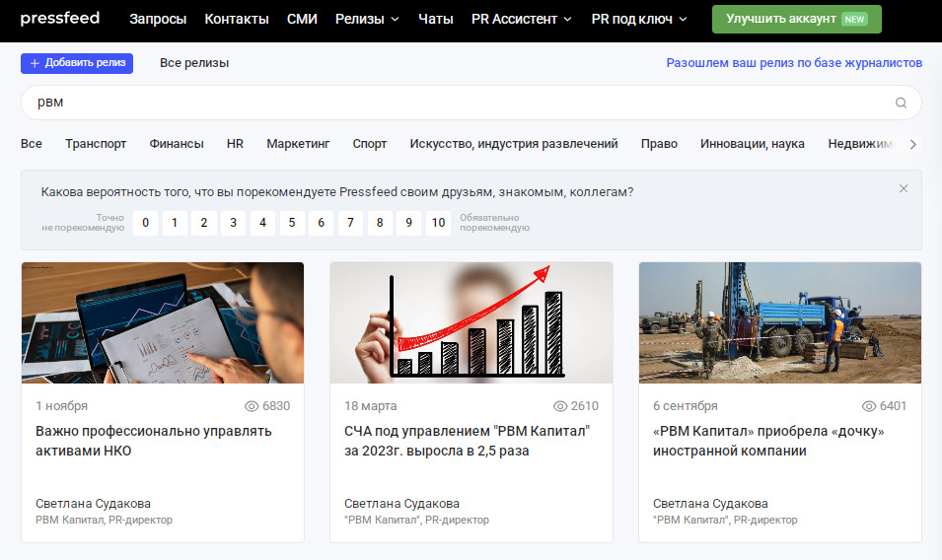Click author Светлана Судакова on 18 марта card
The height and width of the screenshot is (560, 942).
click(401, 504)
